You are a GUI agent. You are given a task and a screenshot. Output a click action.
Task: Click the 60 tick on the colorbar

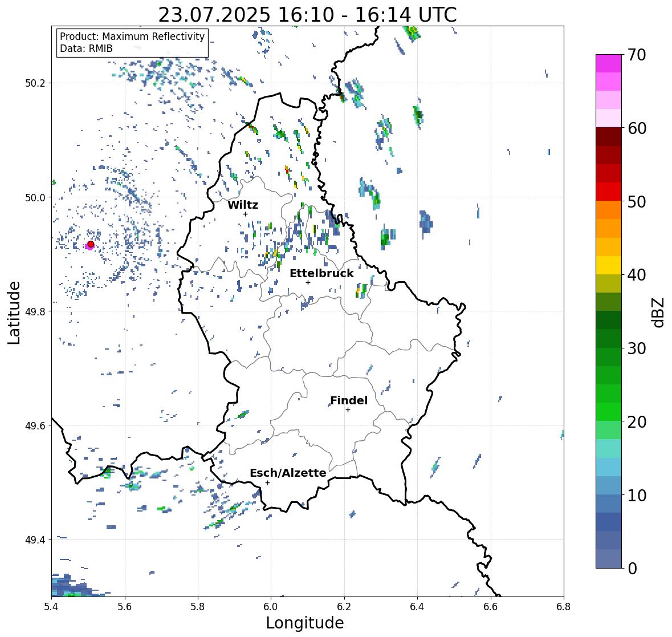click(637, 128)
